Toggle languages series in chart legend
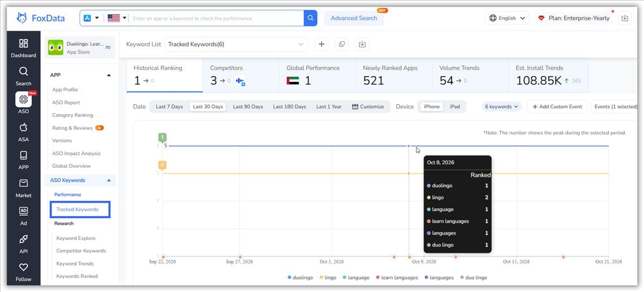The image size is (644, 292). tap(439, 278)
